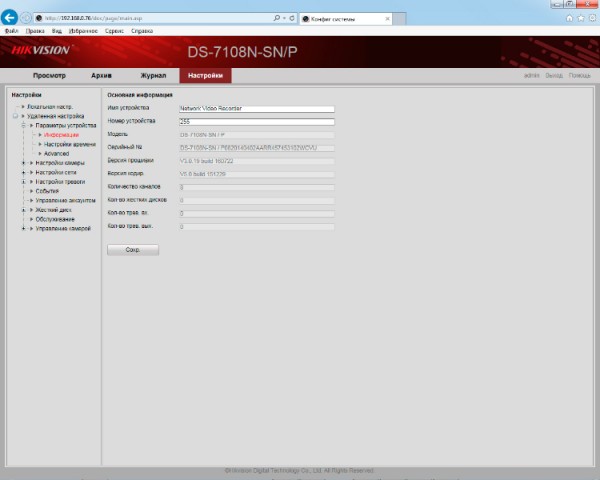Open the Помощь help link
600x480 pixels.
579,75
